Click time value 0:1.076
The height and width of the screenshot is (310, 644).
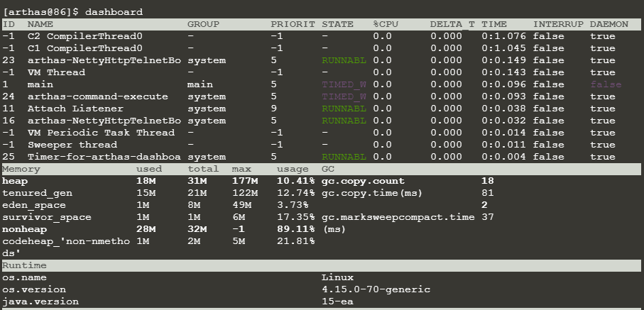pos(503,36)
